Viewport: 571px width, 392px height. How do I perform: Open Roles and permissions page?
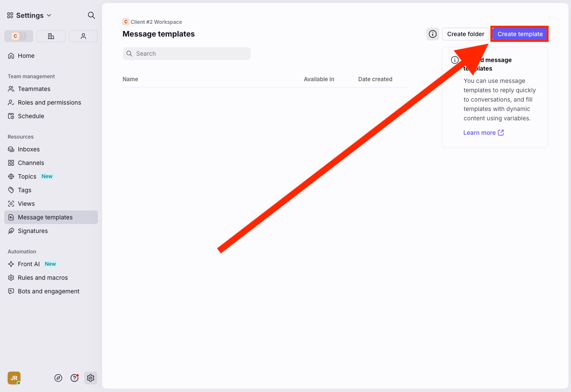point(49,102)
